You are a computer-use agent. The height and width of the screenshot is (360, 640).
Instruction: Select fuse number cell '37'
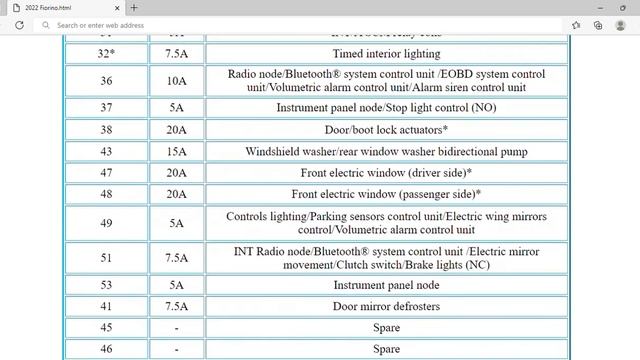106,108
